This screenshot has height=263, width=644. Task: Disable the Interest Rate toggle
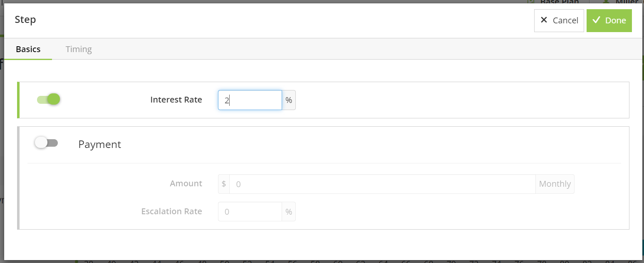click(49, 99)
